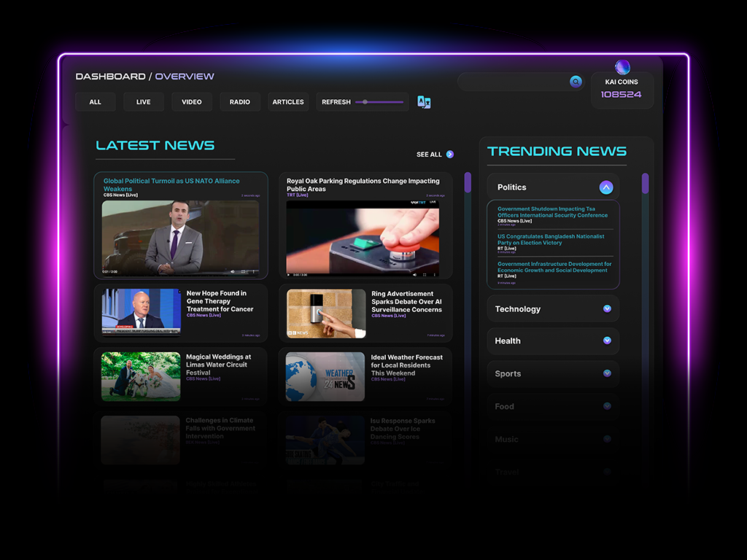Open the Gene Therapy cancer treatment thumbnail
Screen dimensions: 747x560
pos(140,311)
